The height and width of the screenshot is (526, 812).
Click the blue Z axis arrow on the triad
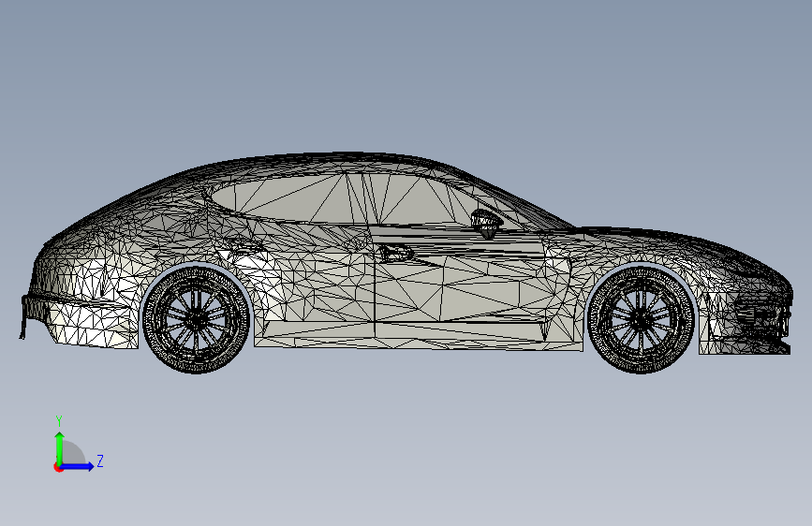(x=77, y=466)
